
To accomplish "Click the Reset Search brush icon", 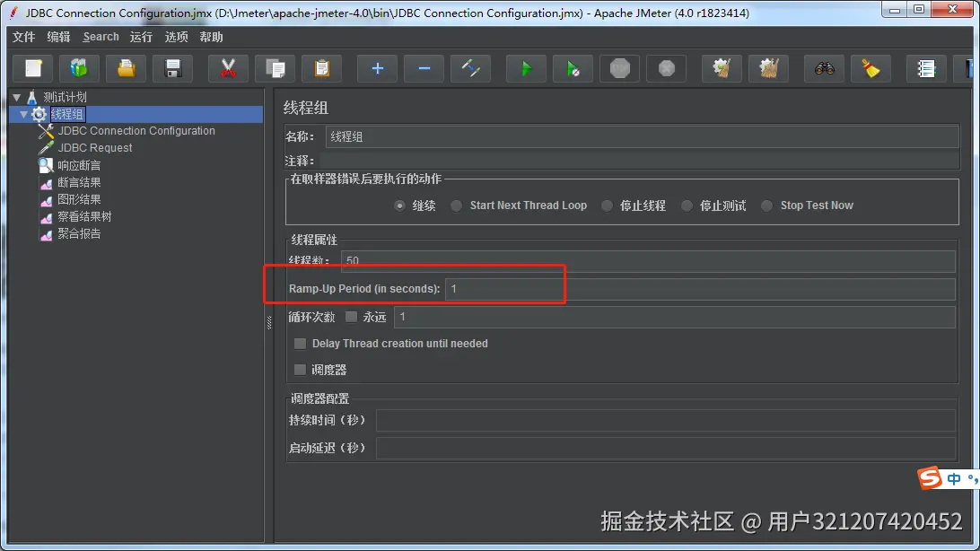I will click(x=871, y=68).
